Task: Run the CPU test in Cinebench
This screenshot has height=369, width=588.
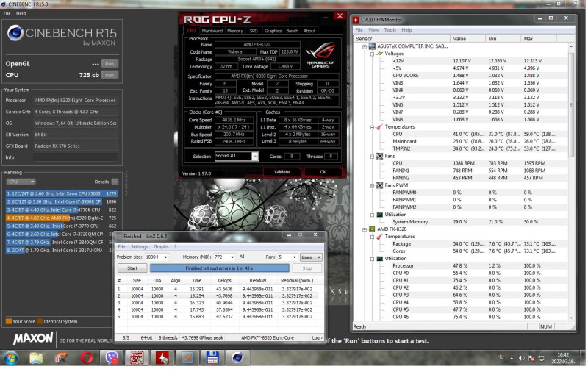Action: pos(110,75)
